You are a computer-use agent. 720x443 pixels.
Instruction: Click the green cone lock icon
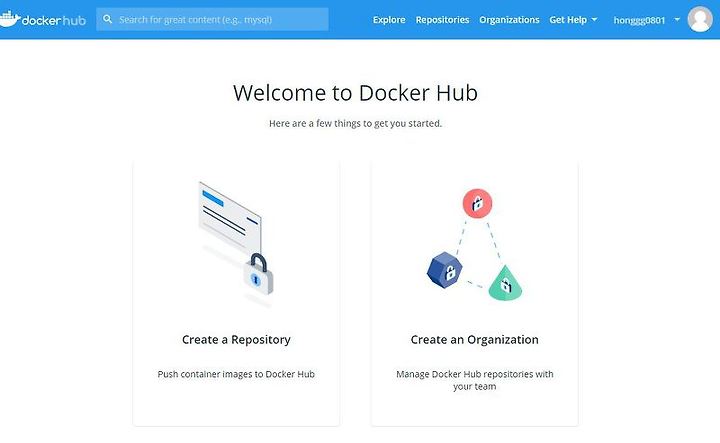pos(505,283)
